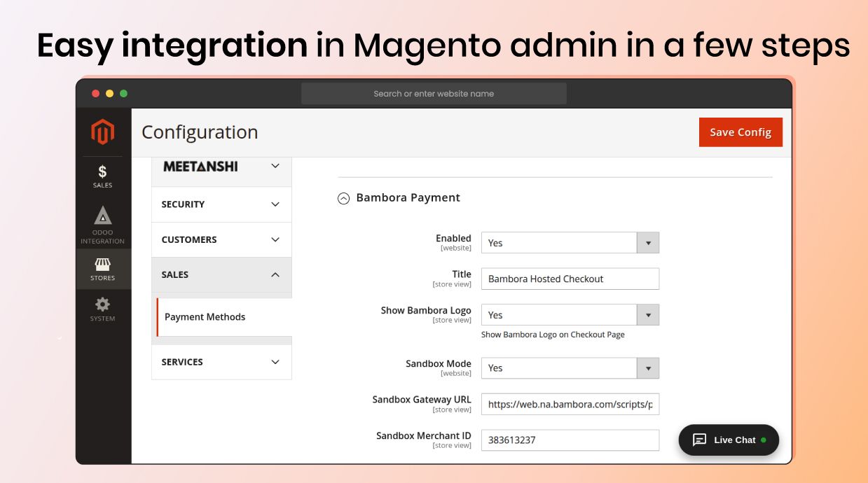Open the Live Chat widget
The height and width of the screenshot is (483, 868).
[729, 440]
